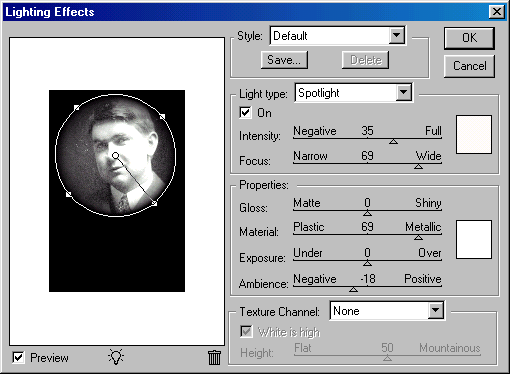Click the Intensity value 35
The image size is (510, 374).
[x=367, y=131]
